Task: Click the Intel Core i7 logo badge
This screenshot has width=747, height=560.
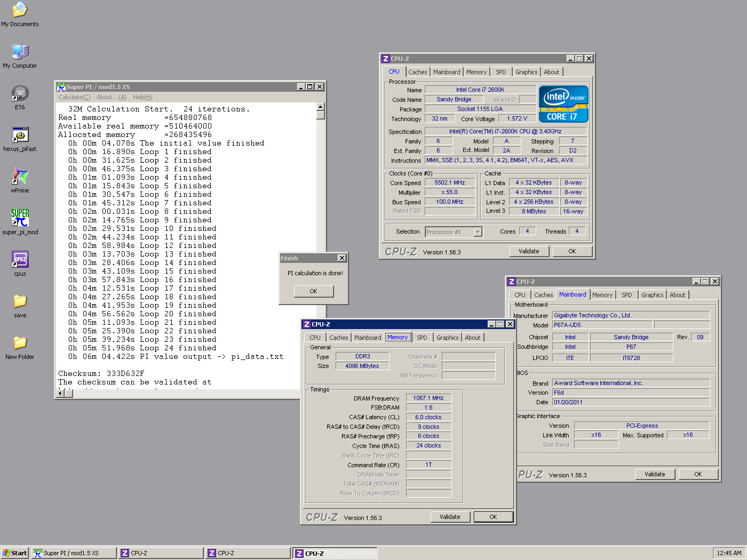Action: tap(563, 104)
